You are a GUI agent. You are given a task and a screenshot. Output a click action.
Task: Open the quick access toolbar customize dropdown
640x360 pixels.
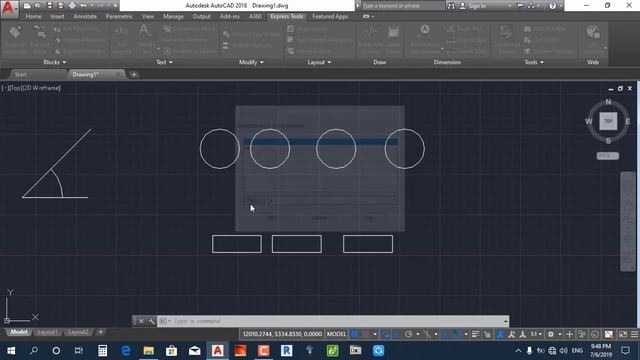pyautogui.click(x=116, y=6)
